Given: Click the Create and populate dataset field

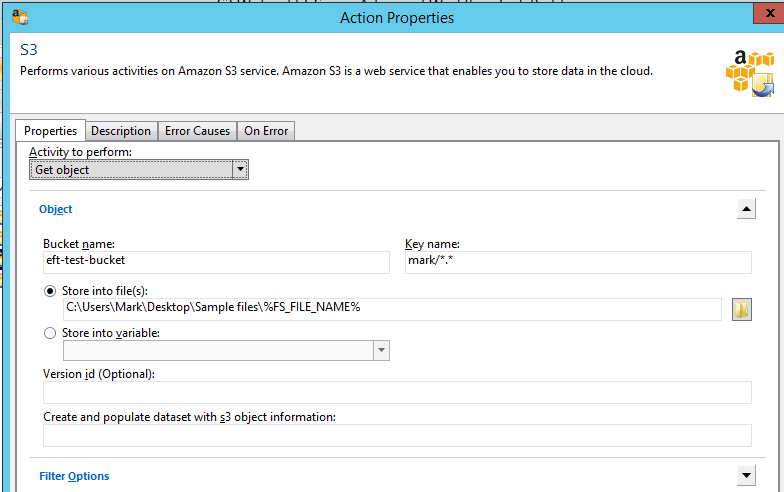Looking at the screenshot, I should (x=396, y=435).
